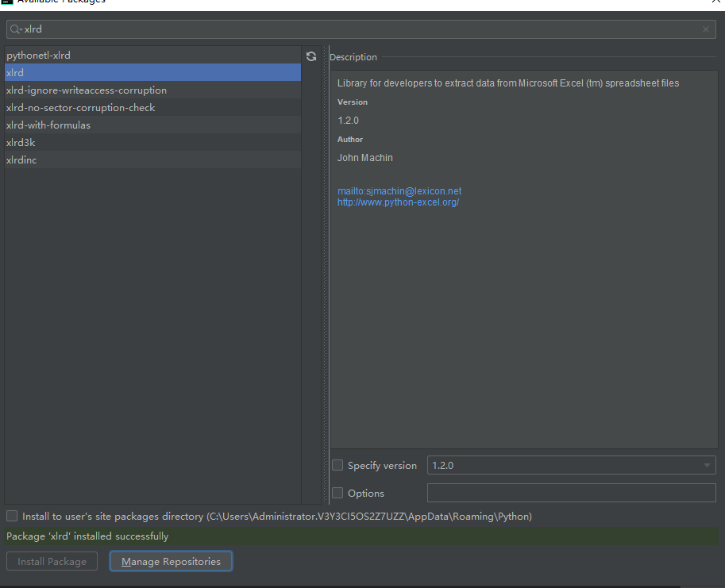725x588 pixels.
Task: Select the xlrd package entry
Action: (15, 73)
